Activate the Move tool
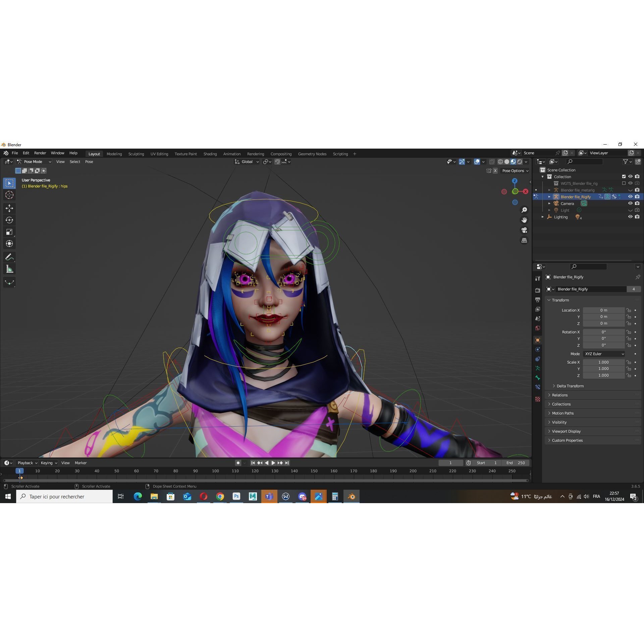 pyautogui.click(x=9, y=208)
